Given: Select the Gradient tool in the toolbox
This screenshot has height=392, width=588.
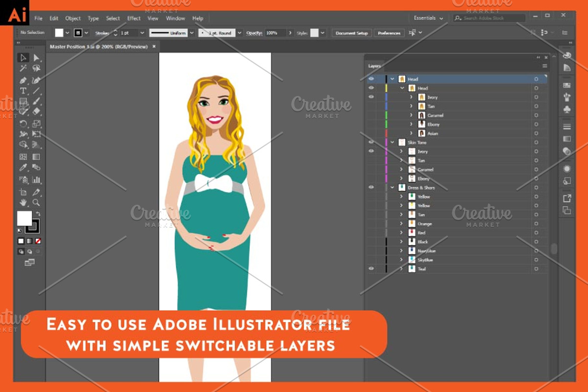Looking at the screenshot, I should [x=36, y=157].
